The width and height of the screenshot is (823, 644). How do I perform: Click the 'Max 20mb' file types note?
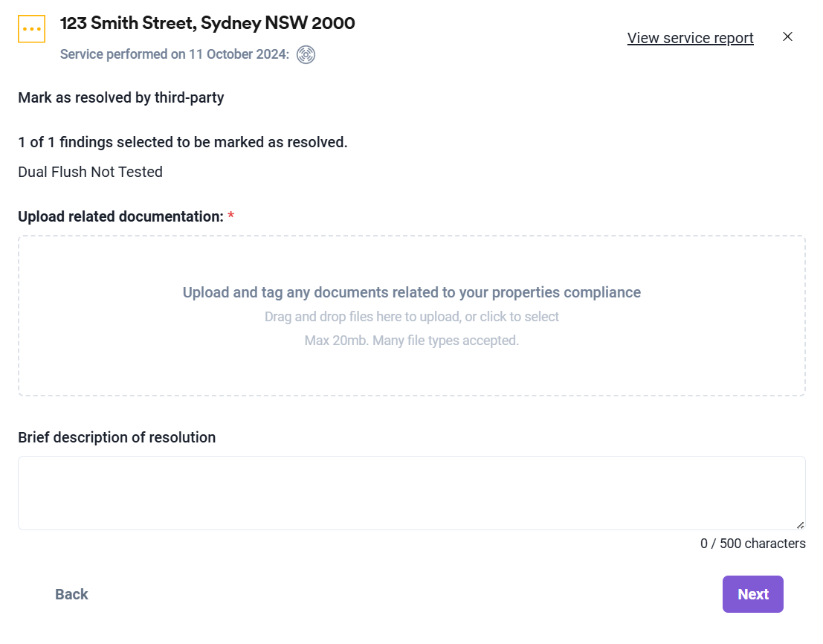tap(412, 341)
